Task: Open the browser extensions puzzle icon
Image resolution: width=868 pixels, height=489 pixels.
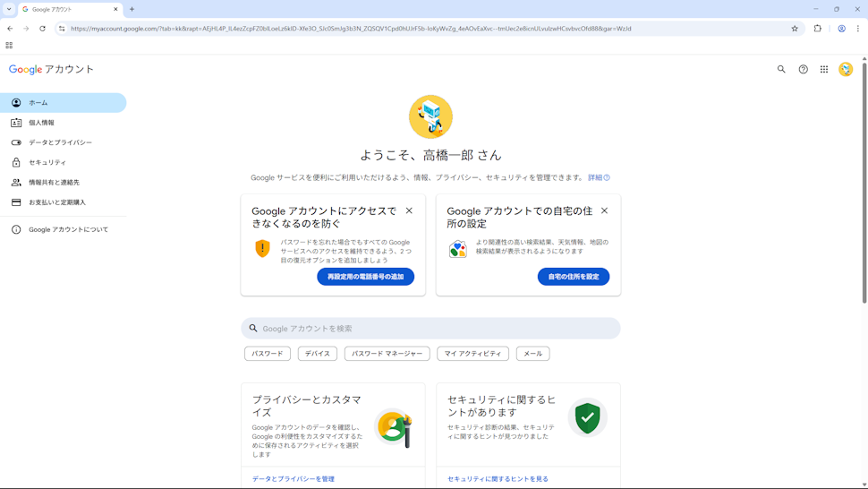Action: pos(818,29)
